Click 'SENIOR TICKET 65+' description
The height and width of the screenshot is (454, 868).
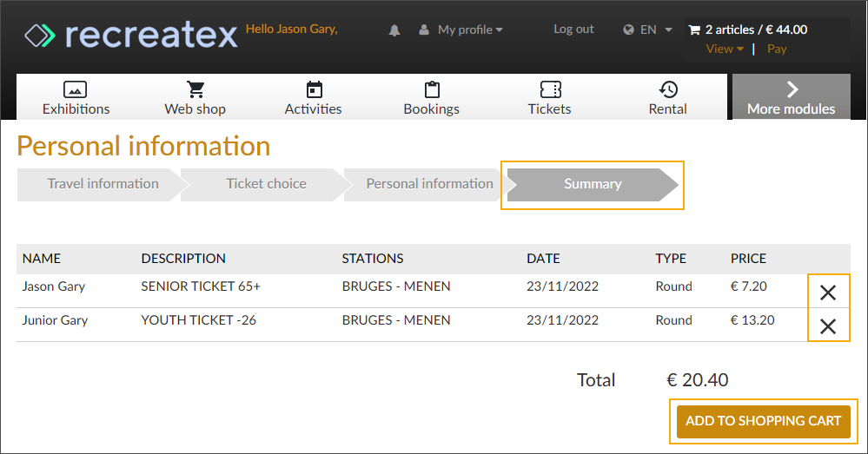click(201, 286)
